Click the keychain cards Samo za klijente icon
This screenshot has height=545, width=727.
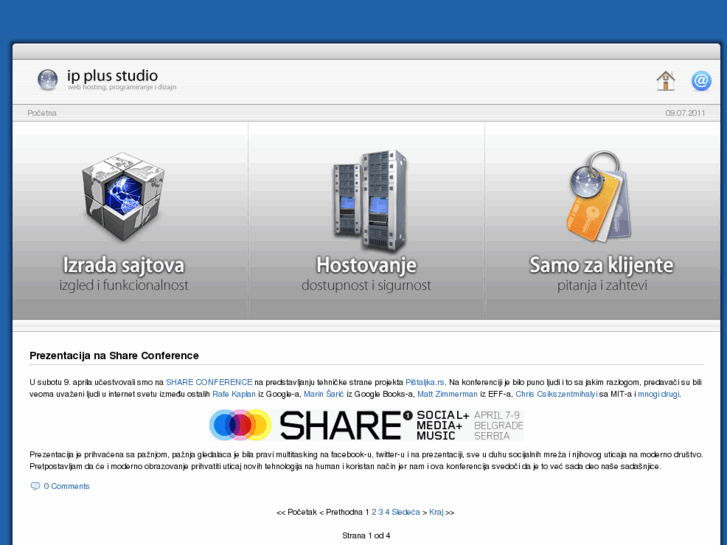pos(599,197)
